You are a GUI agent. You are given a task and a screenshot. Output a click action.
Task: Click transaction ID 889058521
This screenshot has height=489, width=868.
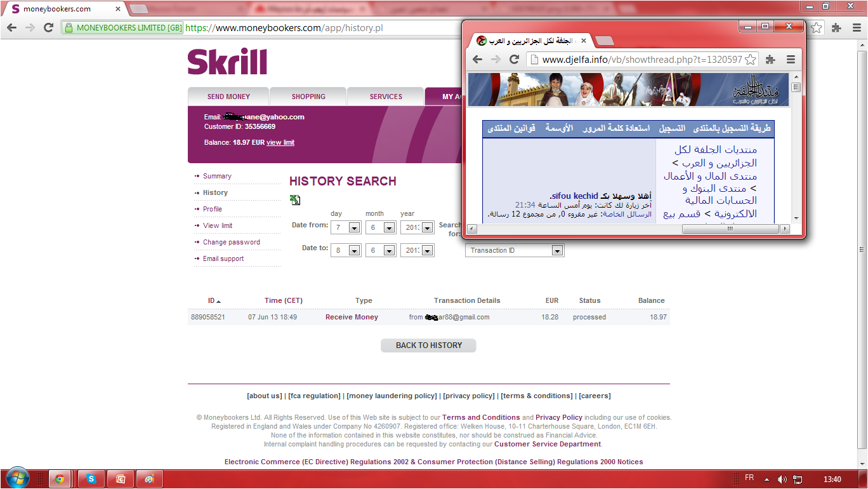(207, 317)
